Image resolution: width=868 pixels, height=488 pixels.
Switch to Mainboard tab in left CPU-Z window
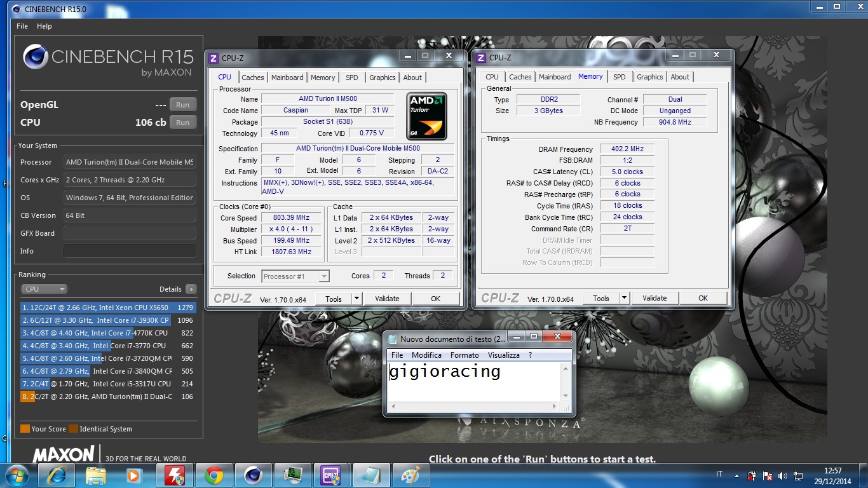(287, 78)
